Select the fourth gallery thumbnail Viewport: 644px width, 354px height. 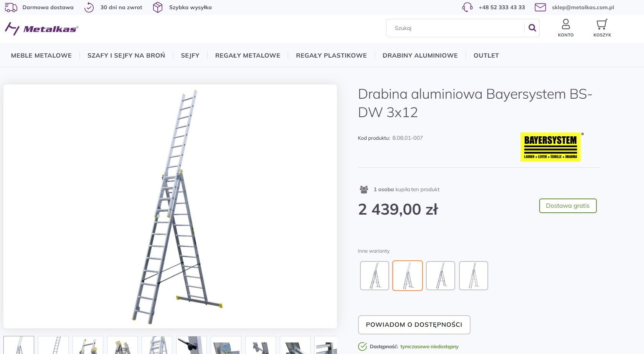[x=122, y=345]
